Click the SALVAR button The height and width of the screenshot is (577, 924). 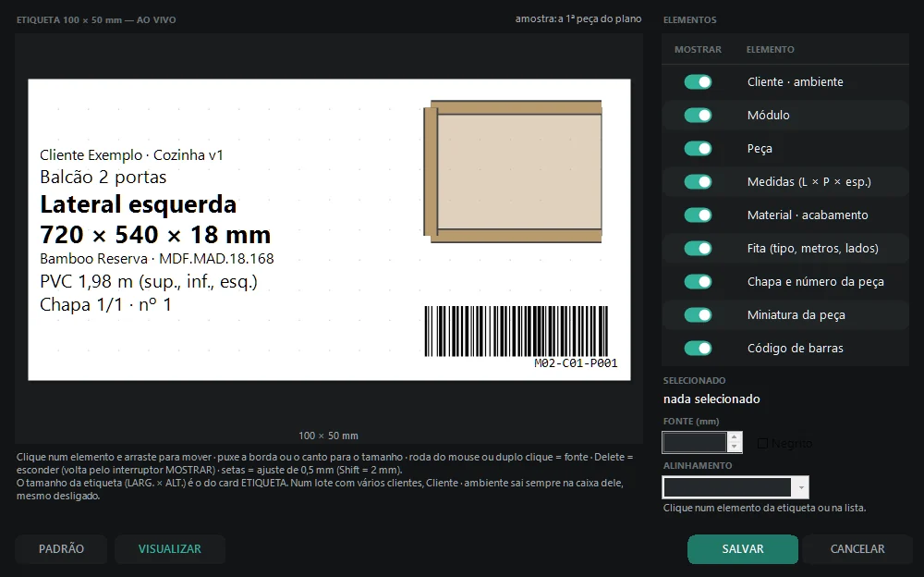click(743, 549)
